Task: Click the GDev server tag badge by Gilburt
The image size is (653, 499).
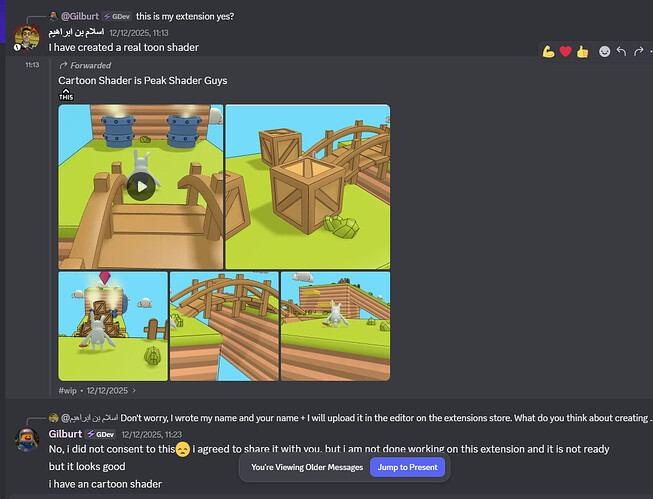Action: click(100, 434)
